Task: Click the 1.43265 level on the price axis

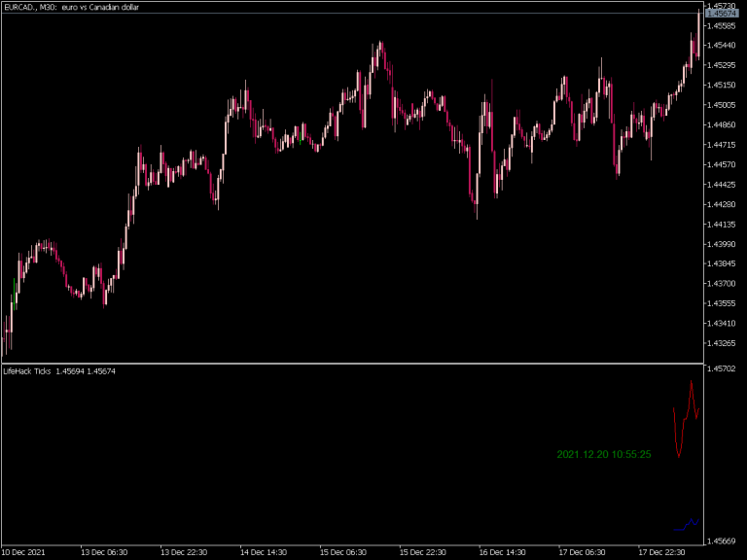Action: point(724,343)
